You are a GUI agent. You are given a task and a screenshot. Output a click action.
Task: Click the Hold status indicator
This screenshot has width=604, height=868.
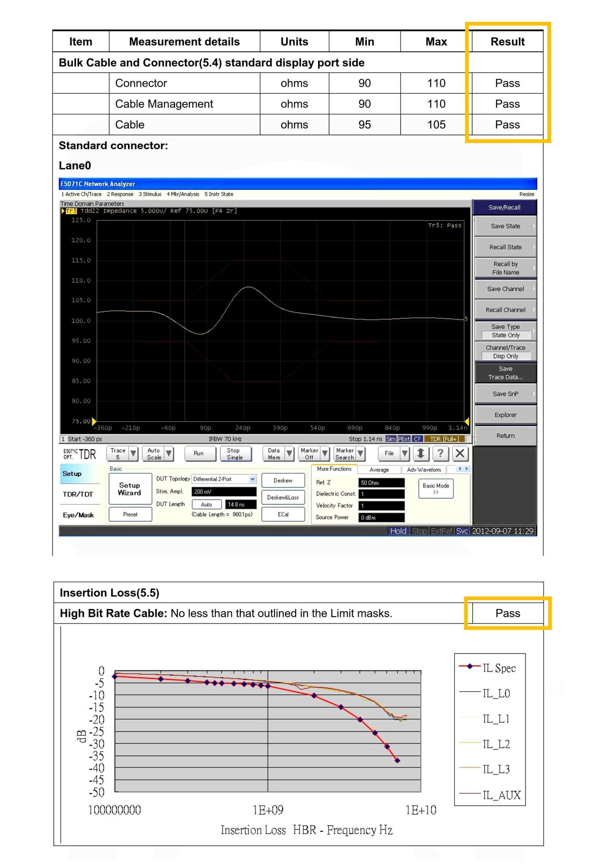398,531
